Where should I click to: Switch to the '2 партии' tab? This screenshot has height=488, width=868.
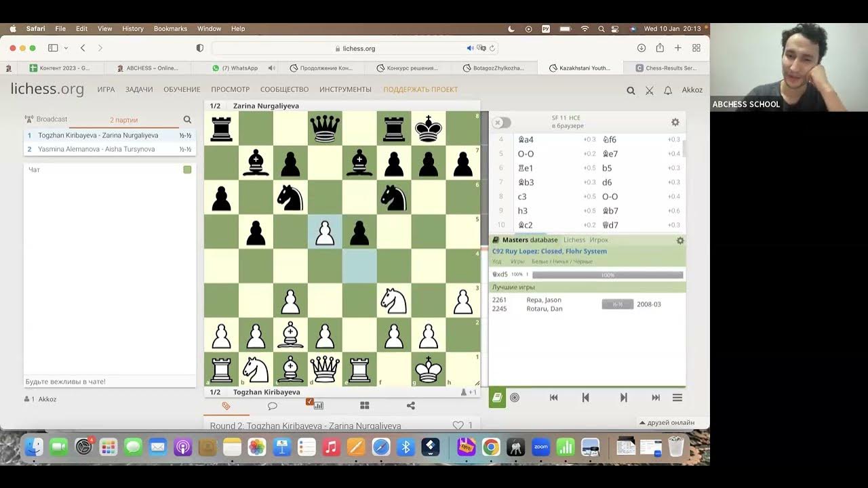(124, 120)
